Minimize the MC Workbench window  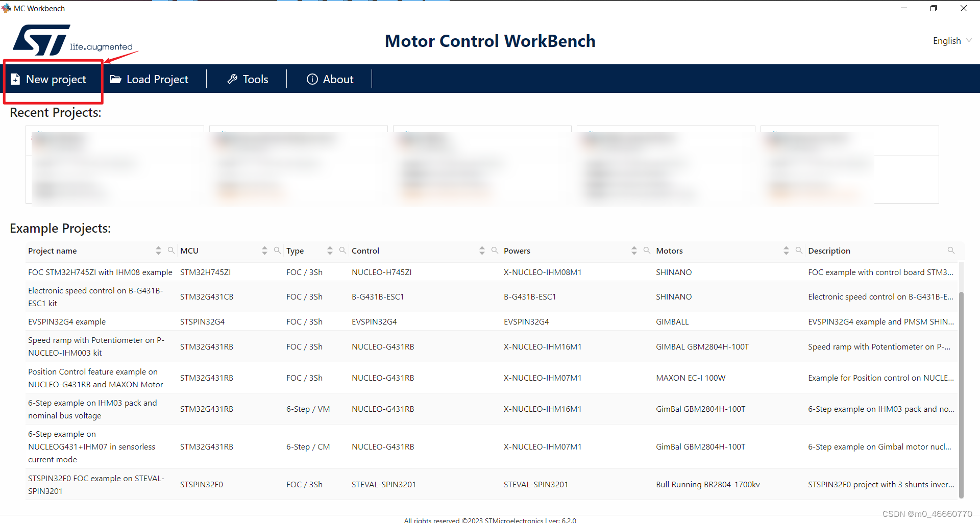(904, 8)
